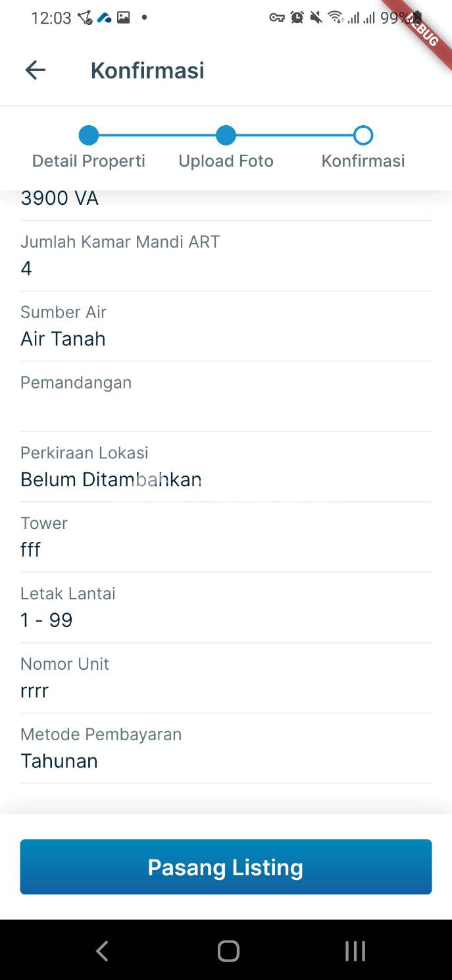Tap the Nomor Unit rrrr row
The height and width of the screenshot is (980, 452).
click(226, 678)
